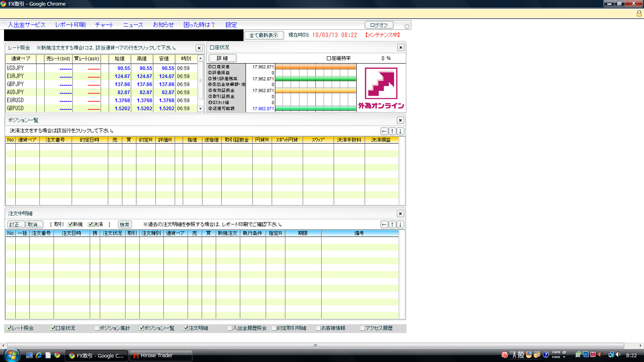Click the horizontal scrollbar left arrow
644x362 pixels.
pos(3,346)
